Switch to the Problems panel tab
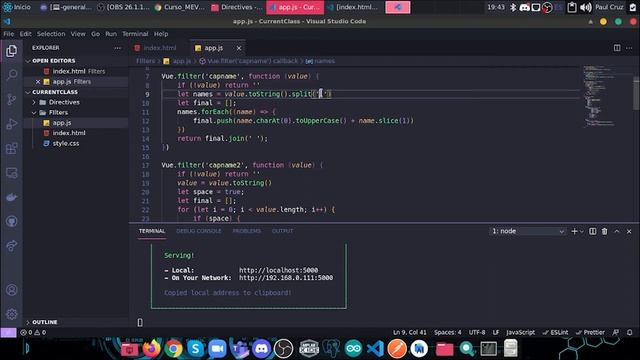This screenshot has width=640, height=360. pyautogui.click(x=247, y=231)
